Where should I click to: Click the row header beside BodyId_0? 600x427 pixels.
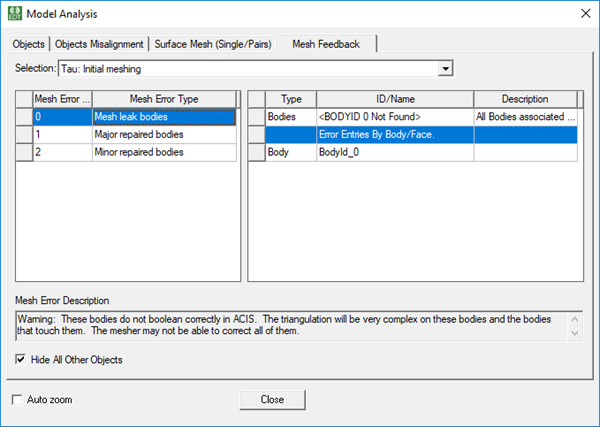[x=257, y=152]
